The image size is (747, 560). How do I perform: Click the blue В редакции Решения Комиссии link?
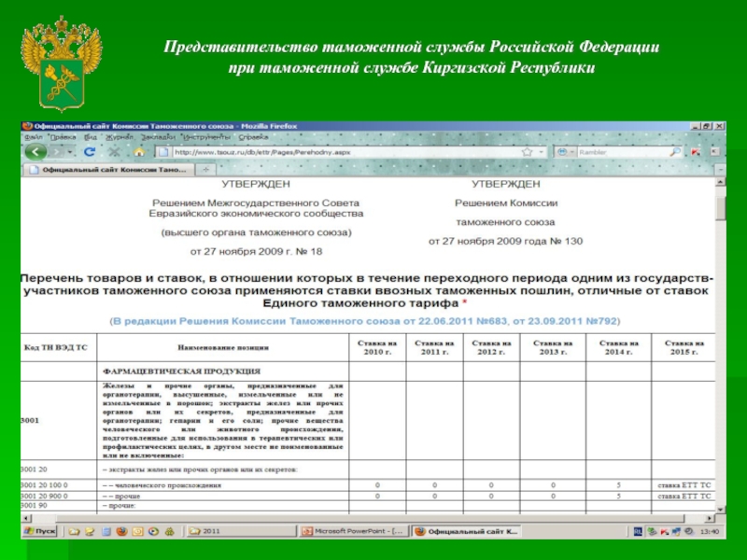coord(365,321)
